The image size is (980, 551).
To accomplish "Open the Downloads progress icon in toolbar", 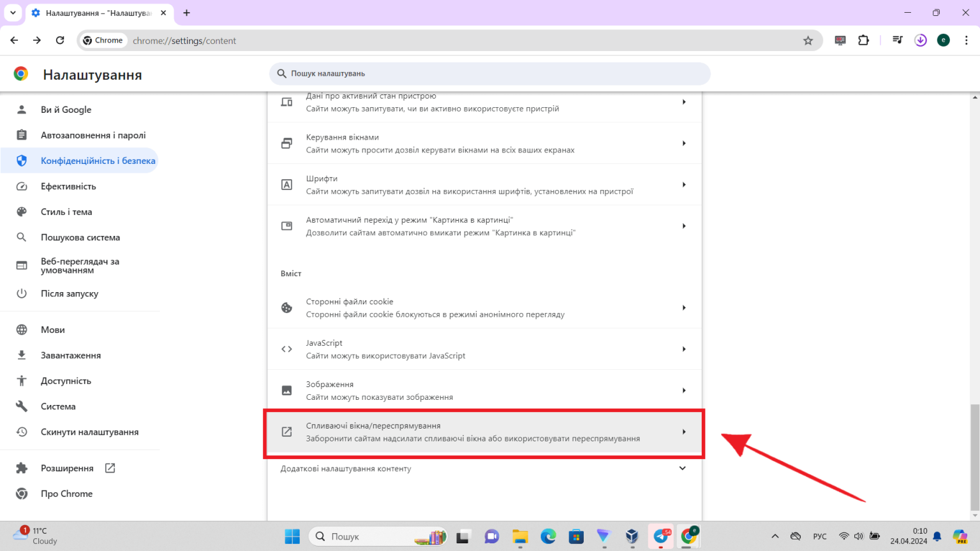I will click(920, 40).
